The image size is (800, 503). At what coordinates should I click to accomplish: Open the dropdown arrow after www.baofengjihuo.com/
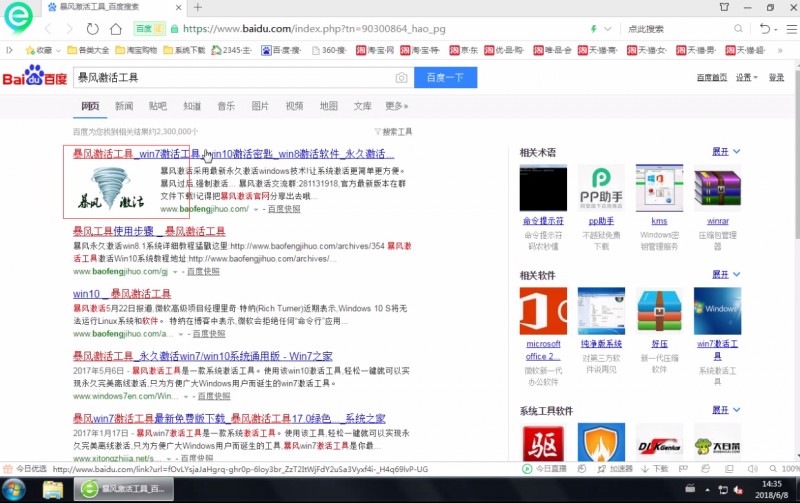click(x=256, y=210)
